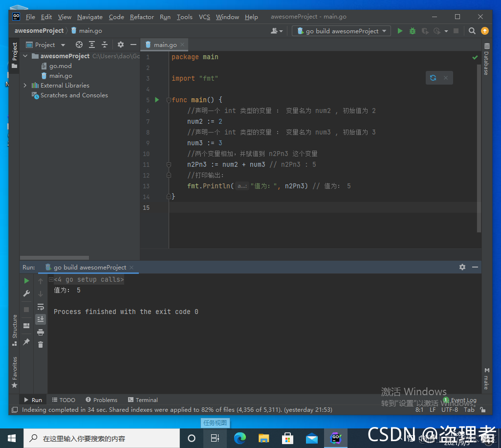
Task: Toggle scroll to end in console
Action: point(41,319)
